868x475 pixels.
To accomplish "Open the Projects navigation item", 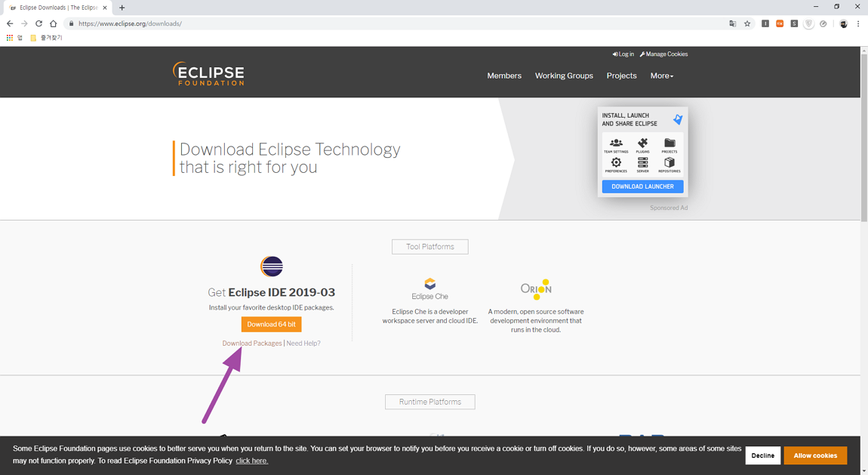I will pyautogui.click(x=622, y=76).
